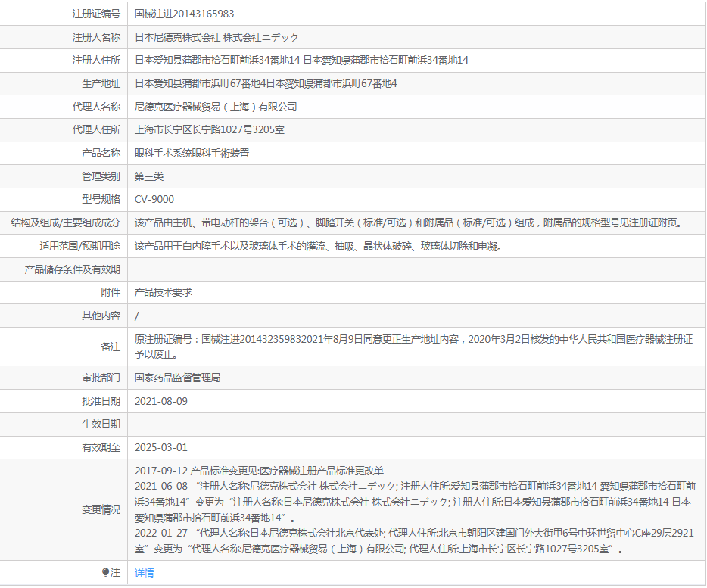Click the 变更情况 row label

click(x=101, y=509)
